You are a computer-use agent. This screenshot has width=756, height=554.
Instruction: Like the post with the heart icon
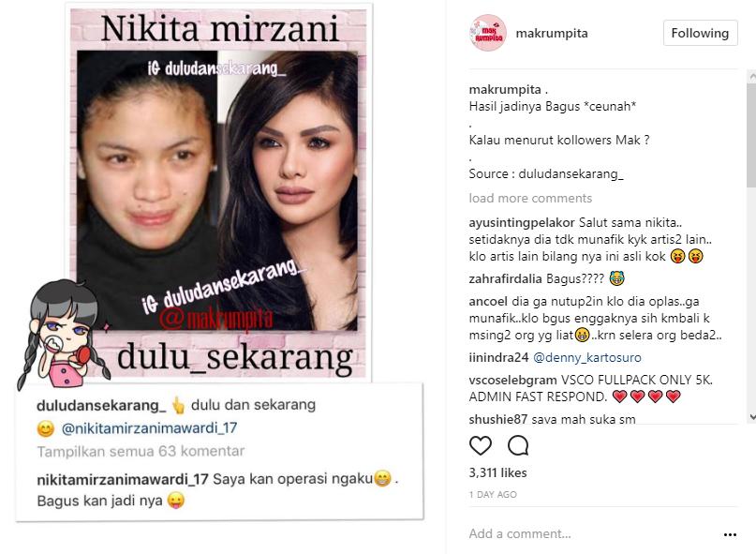pos(481,445)
